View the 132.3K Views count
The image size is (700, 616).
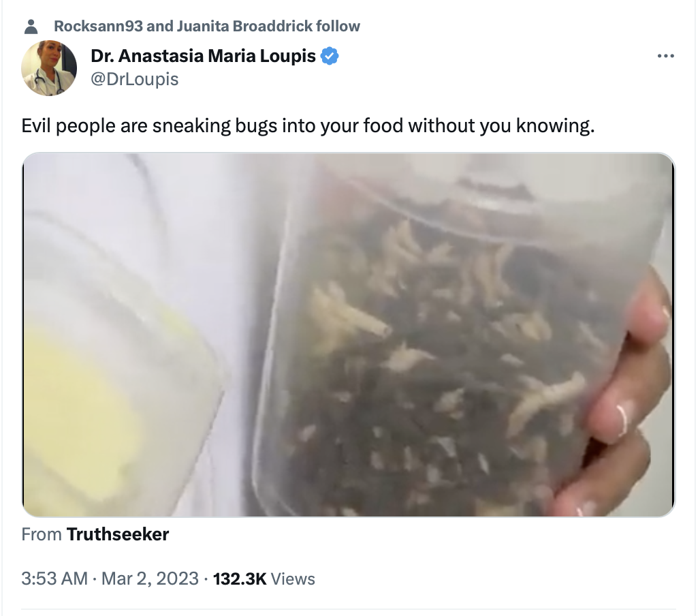(x=264, y=579)
